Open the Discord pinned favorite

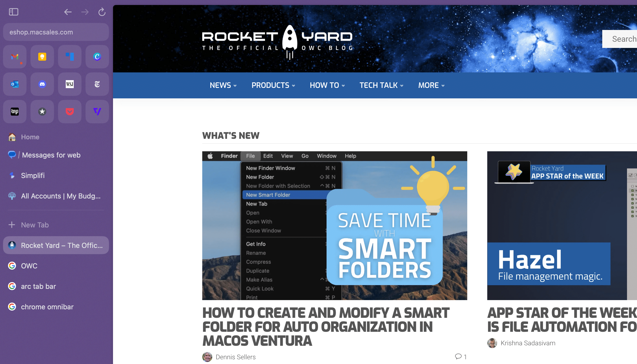tap(42, 84)
